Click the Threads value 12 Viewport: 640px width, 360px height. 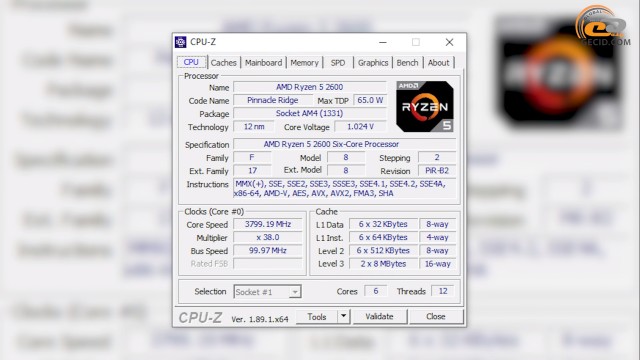[x=443, y=291]
